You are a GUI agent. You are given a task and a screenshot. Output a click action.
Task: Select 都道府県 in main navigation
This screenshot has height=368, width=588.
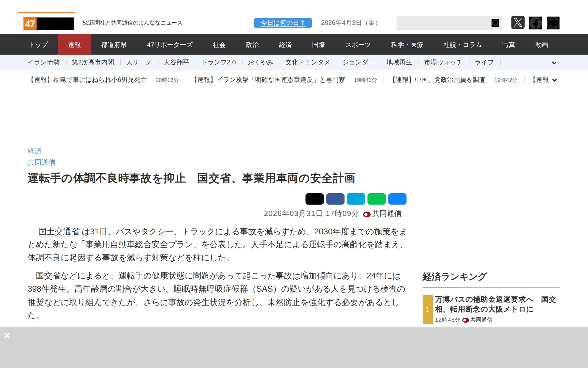coord(114,45)
